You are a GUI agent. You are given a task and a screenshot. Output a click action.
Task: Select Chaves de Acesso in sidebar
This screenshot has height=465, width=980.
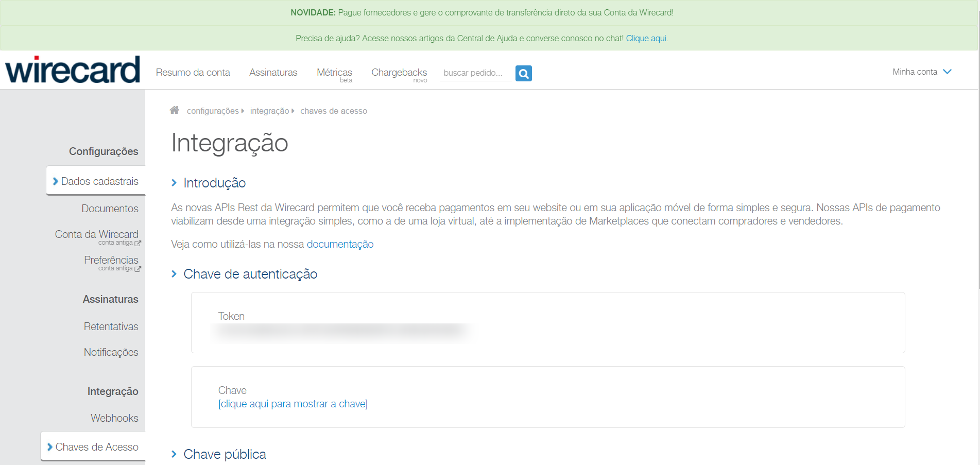click(93, 446)
